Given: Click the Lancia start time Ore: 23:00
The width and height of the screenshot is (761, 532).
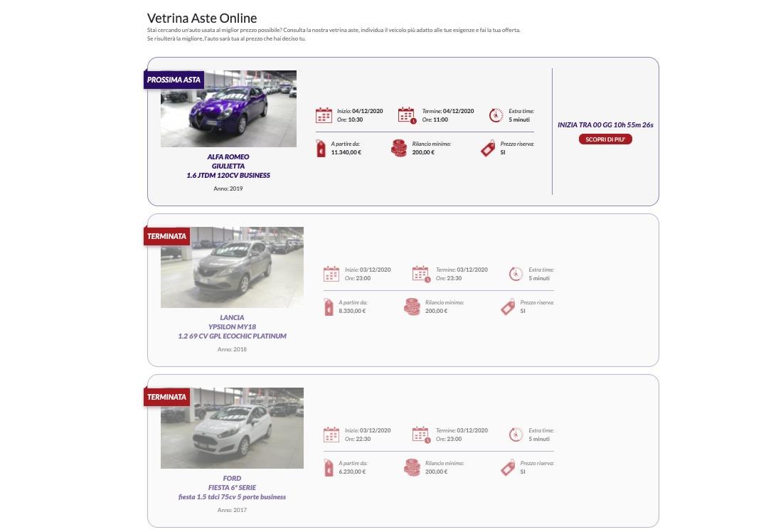Looking at the screenshot, I should (358, 278).
